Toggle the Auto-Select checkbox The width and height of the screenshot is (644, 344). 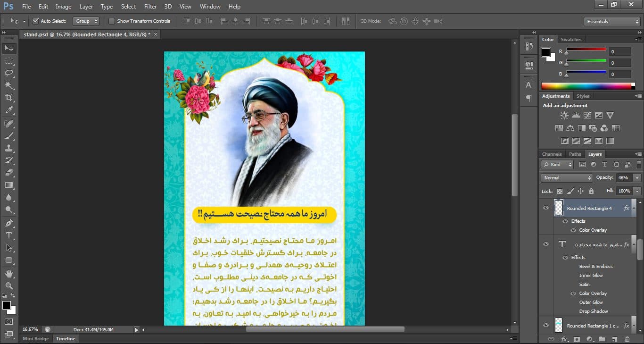pos(35,21)
